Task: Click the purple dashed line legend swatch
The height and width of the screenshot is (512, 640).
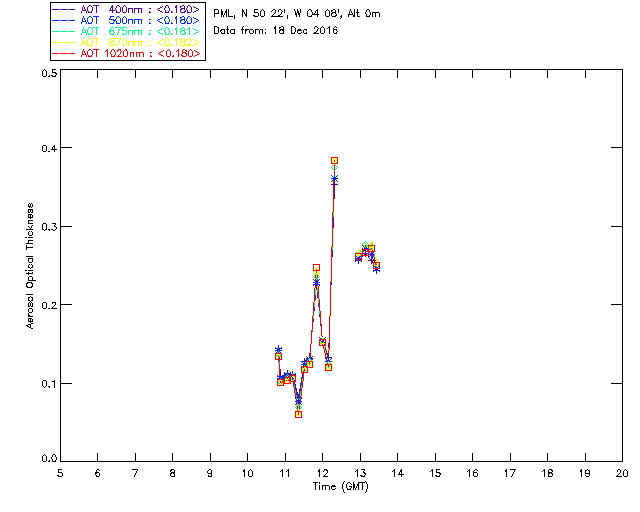Action: (64, 9)
